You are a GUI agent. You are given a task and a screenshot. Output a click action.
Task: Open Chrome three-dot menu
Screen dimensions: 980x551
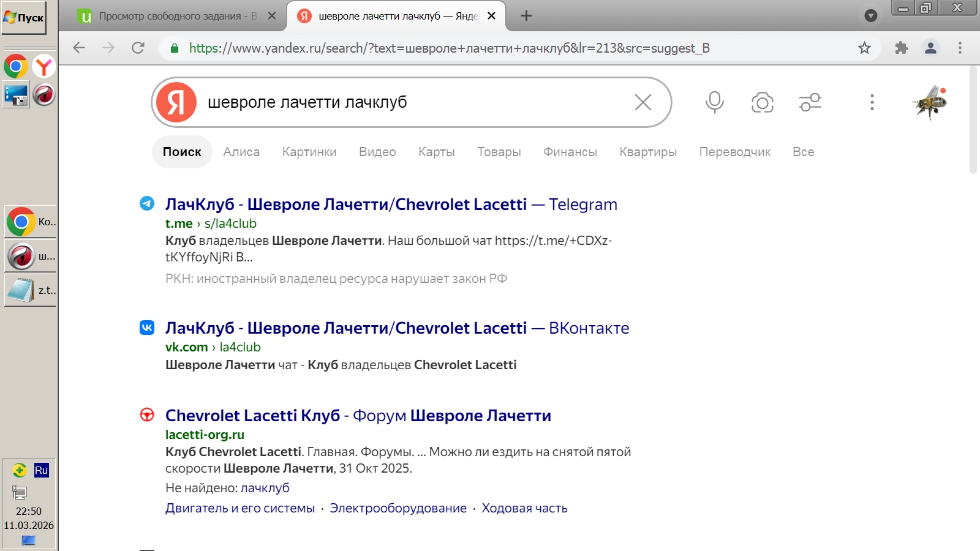[x=960, y=48]
